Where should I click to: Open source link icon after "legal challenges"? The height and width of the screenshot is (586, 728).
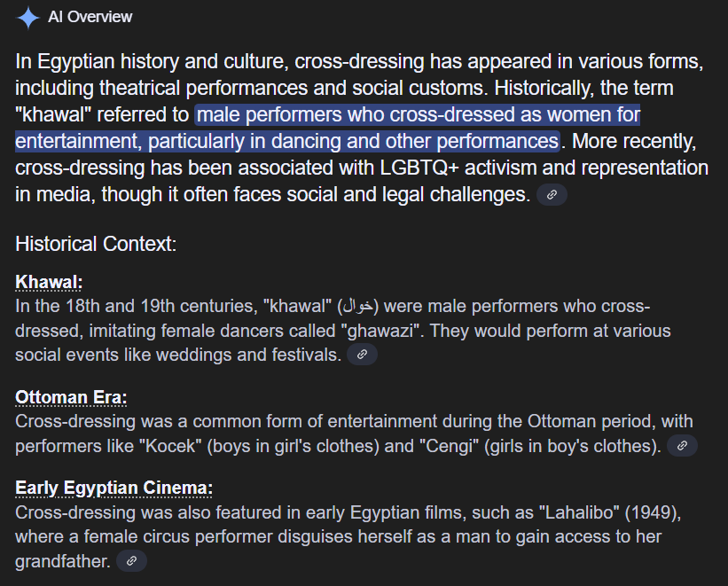click(x=552, y=195)
